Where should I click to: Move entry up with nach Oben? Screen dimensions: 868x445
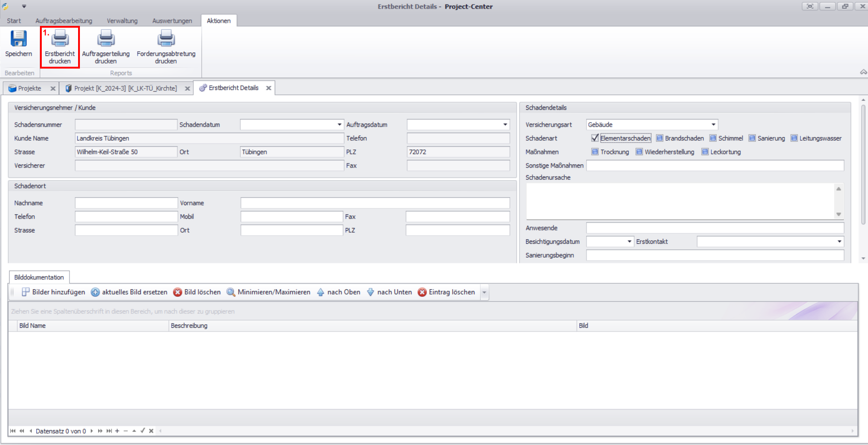click(339, 292)
